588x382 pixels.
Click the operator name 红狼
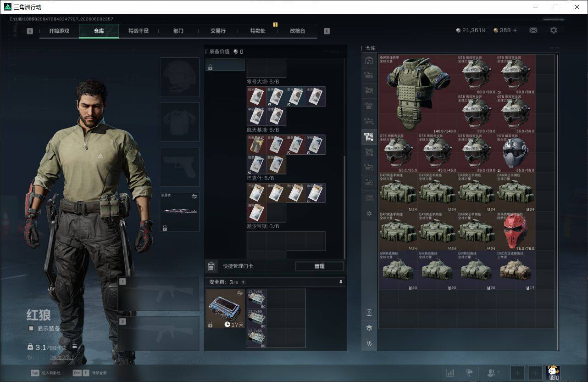[x=39, y=315]
